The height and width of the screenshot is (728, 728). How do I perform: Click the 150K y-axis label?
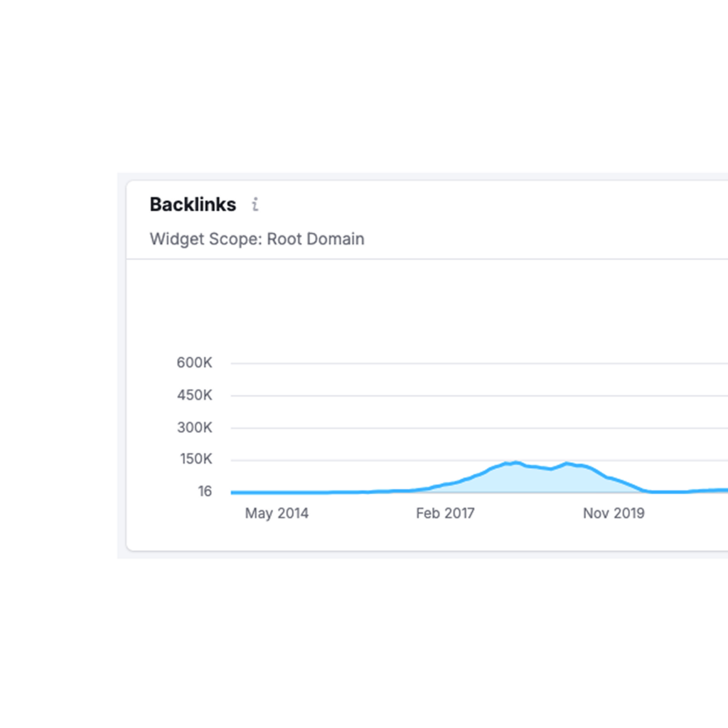(x=196, y=459)
